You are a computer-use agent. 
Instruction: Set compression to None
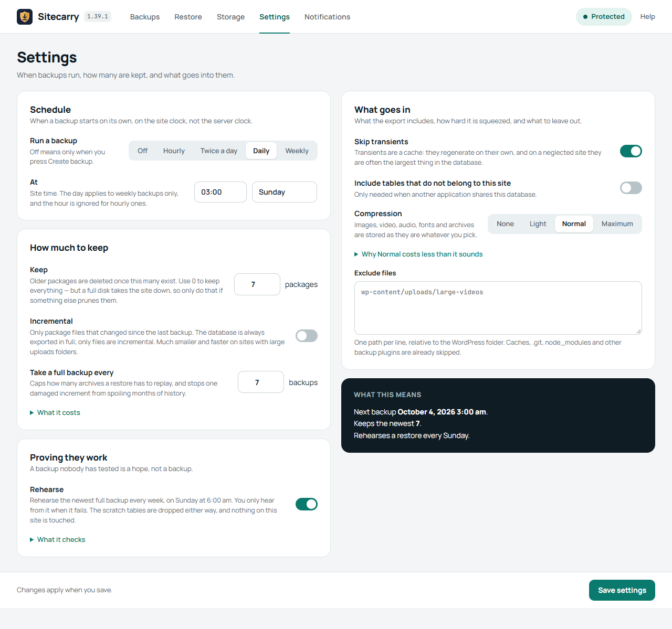pos(506,223)
